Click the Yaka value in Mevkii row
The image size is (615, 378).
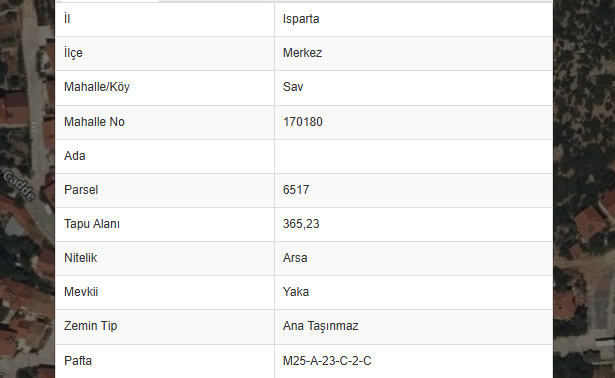tap(296, 292)
